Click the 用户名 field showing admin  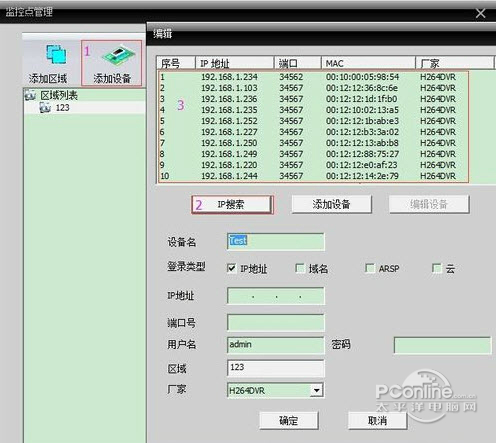click(x=276, y=345)
